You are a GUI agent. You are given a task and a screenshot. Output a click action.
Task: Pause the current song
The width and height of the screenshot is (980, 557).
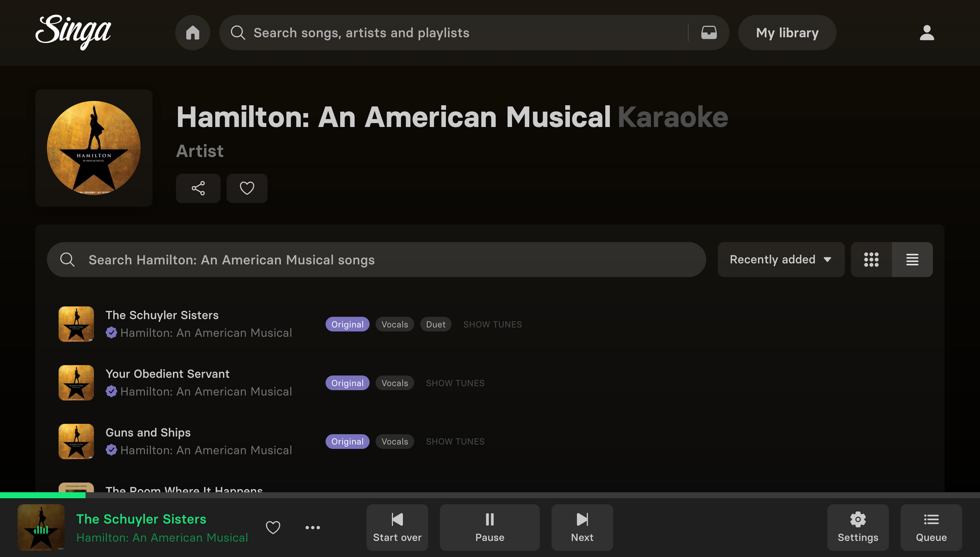pos(490,527)
